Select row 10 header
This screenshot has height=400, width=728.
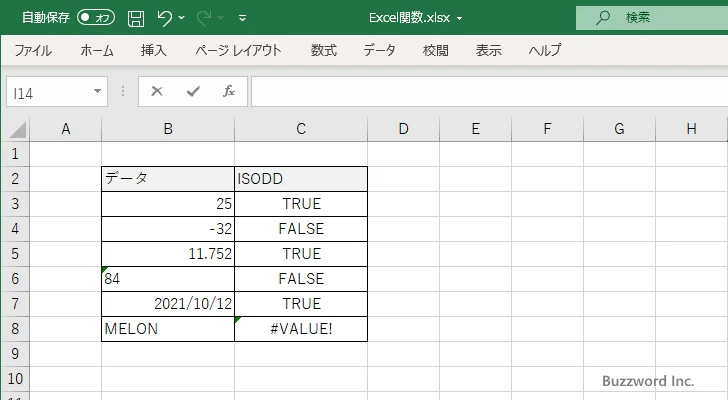pos(15,379)
